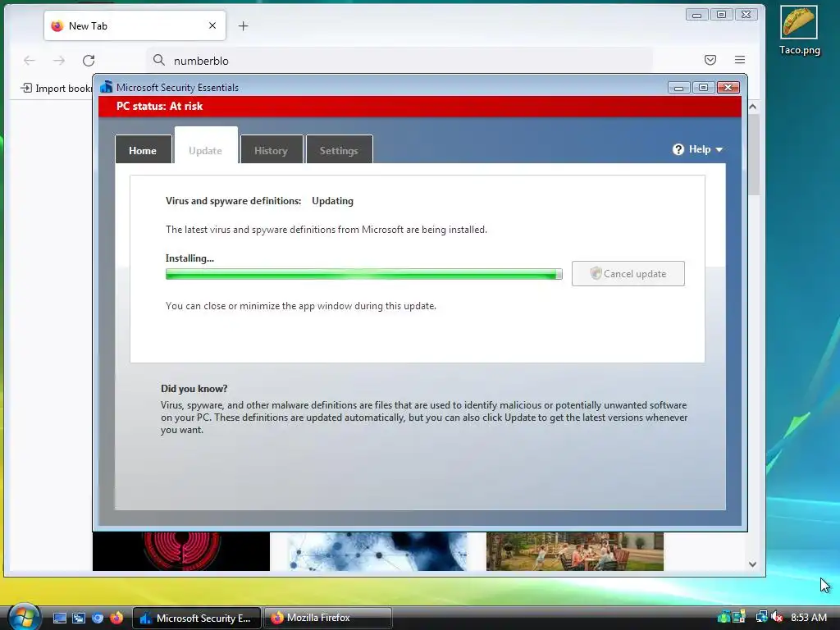
Task: Maximize the Security Essentials window
Action: [703, 87]
